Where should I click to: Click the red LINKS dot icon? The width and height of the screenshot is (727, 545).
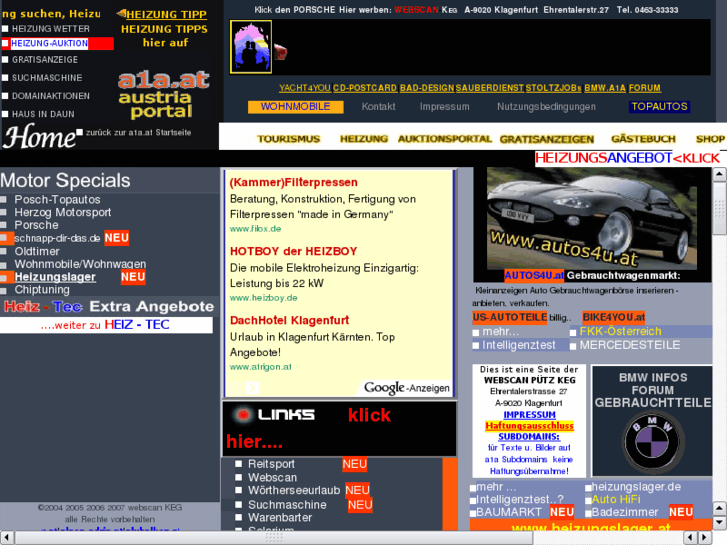point(242,414)
